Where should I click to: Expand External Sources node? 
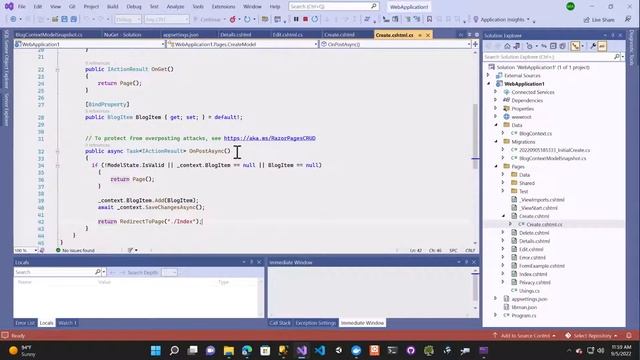pos(488,75)
